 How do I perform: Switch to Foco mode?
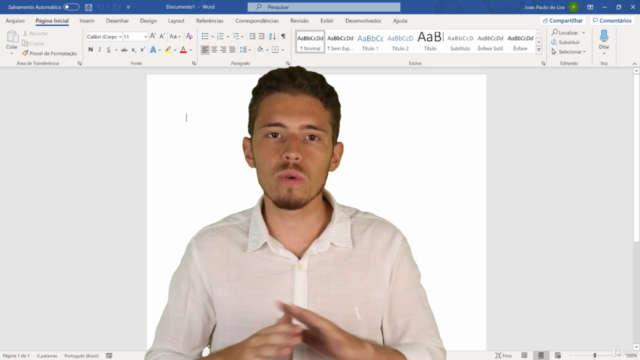click(x=503, y=356)
